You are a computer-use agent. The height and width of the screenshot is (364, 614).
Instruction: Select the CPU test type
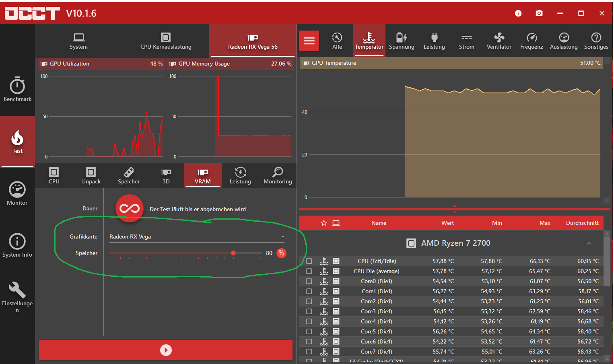pyautogui.click(x=54, y=176)
